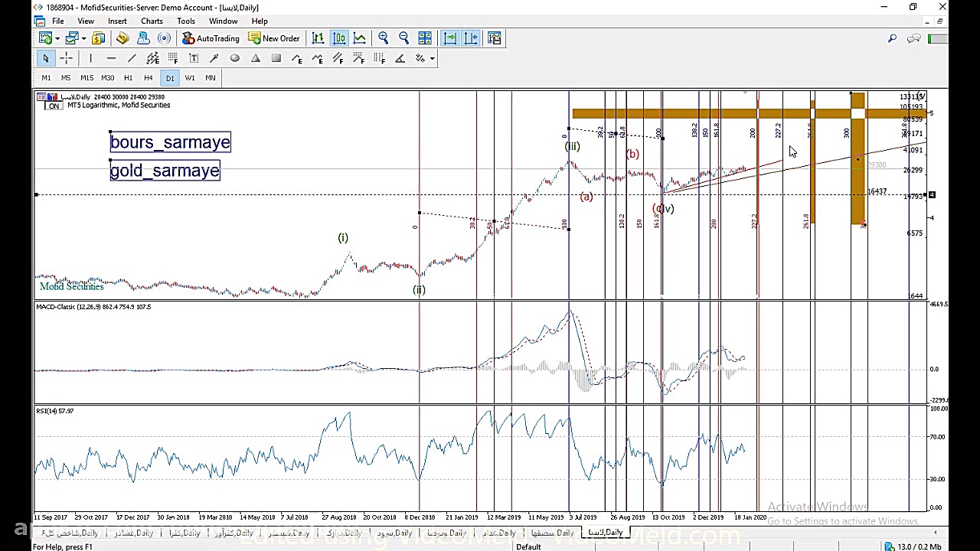The image size is (980, 551).
Task: Open the profiles dropdown arrow
Action: click(x=83, y=38)
